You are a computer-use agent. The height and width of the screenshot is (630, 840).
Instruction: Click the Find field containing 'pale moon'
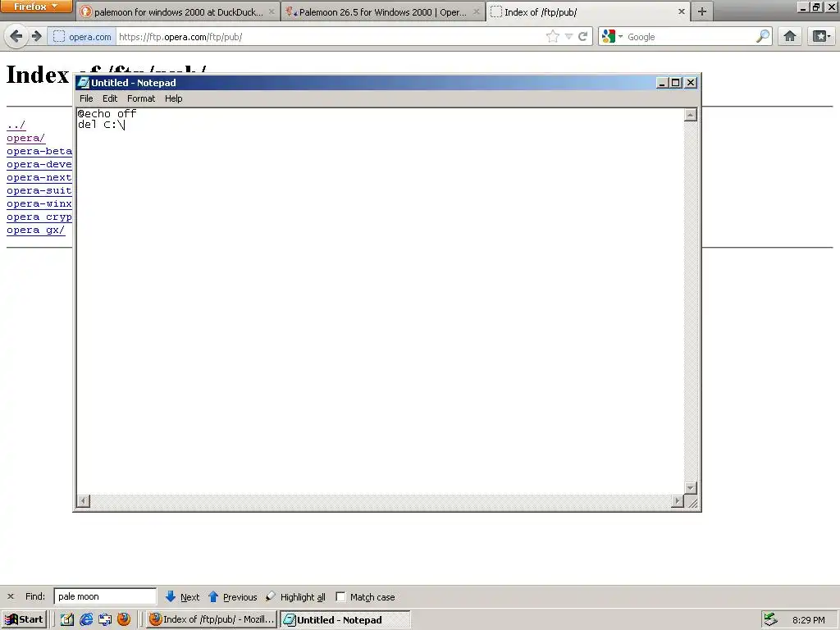[105, 596]
